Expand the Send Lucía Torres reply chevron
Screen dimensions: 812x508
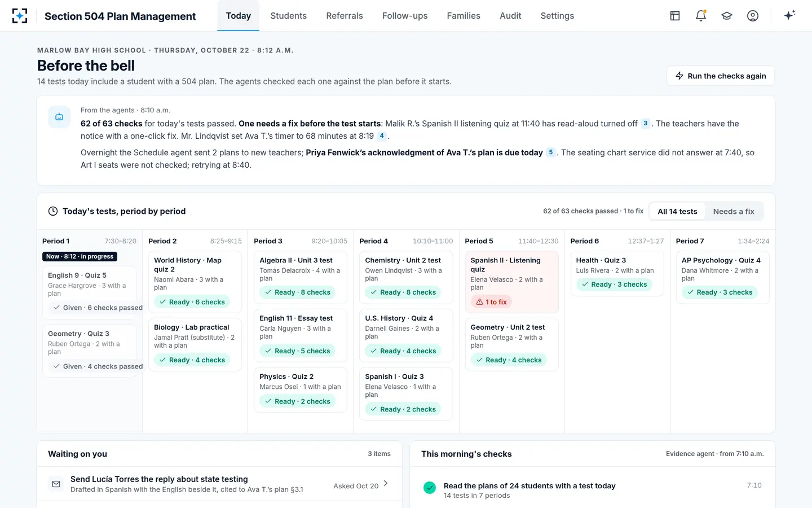coord(386,483)
